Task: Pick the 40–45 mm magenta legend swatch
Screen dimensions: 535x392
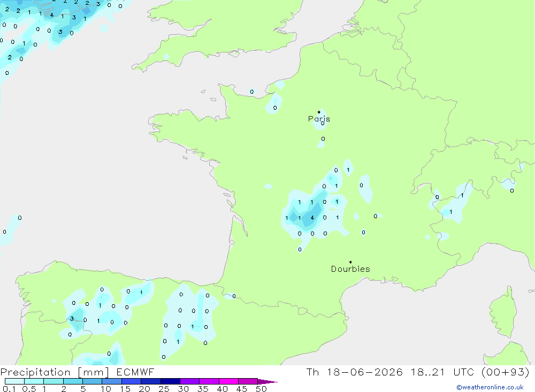Action: 228,381
